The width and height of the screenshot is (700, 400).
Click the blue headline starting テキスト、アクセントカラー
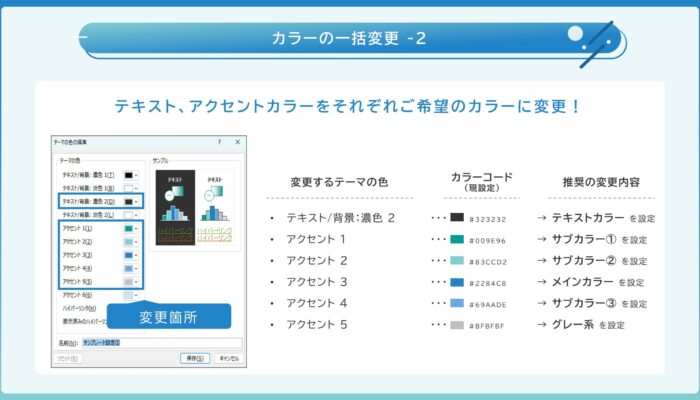(x=347, y=107)
